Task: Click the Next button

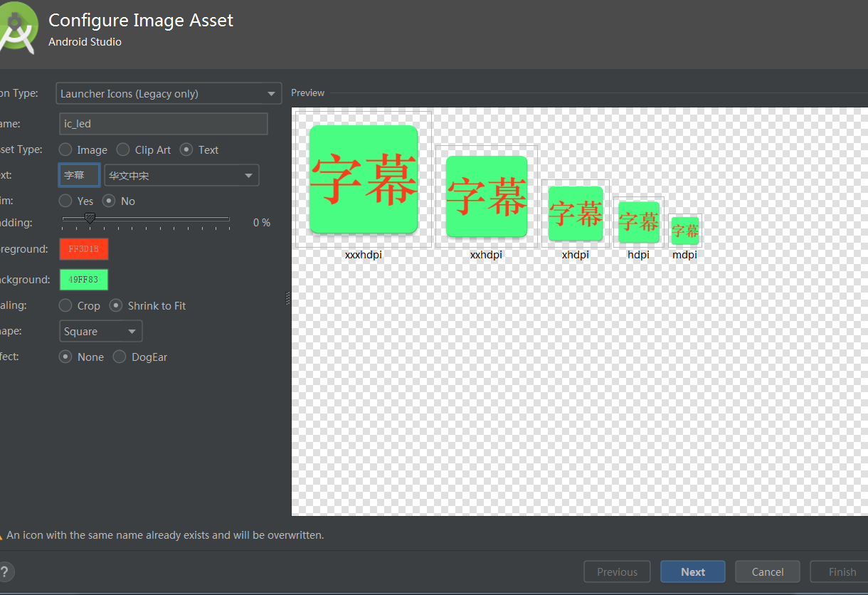Action: click(693, 572)
